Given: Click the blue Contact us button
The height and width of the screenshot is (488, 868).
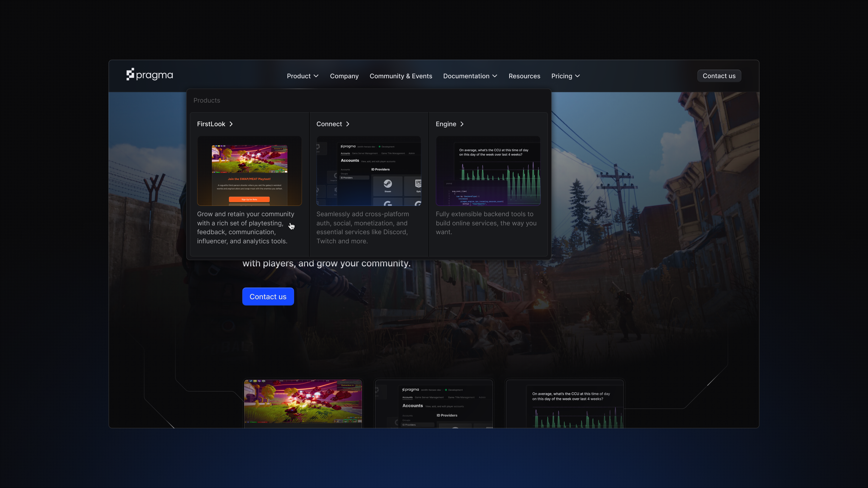Looking at the screenshot, I should 268,297.
